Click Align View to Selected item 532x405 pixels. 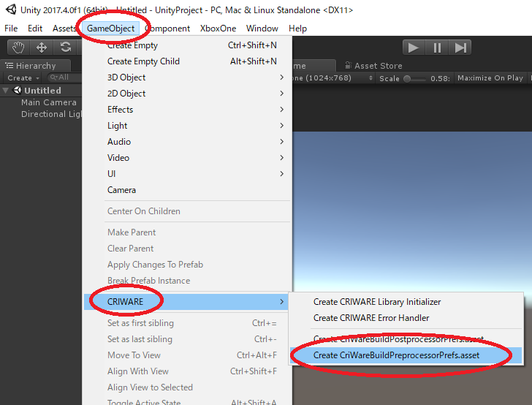pyautogui.click(x=187, y=387)
